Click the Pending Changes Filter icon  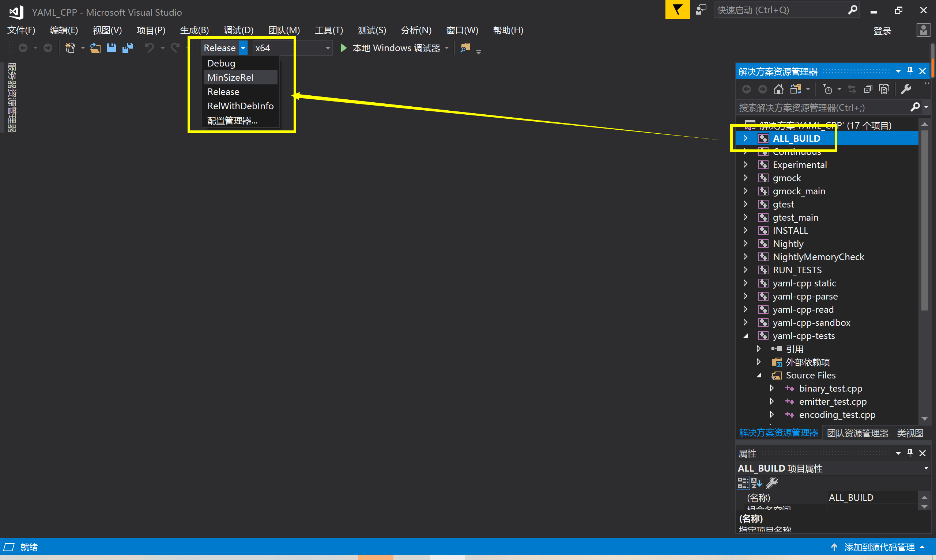point(829,89)
